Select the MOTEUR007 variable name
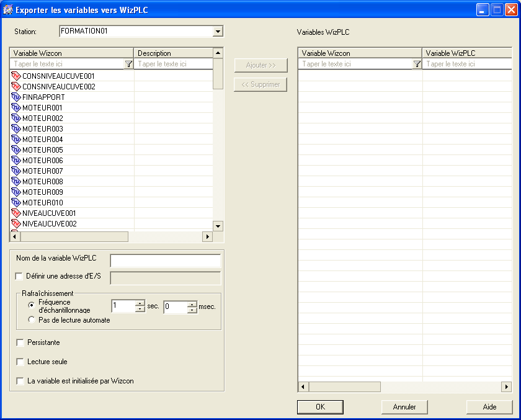This screenshot has height=420, width=521. click(x=43, y=171)
